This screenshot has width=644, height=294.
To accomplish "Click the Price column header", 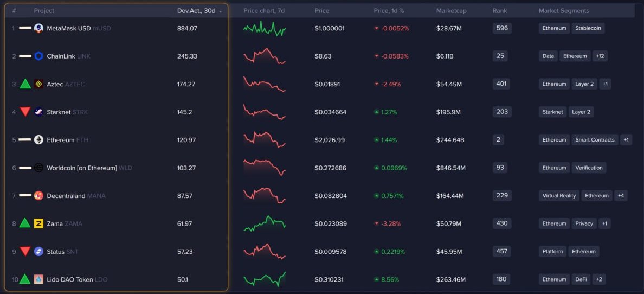I will 321,11.
